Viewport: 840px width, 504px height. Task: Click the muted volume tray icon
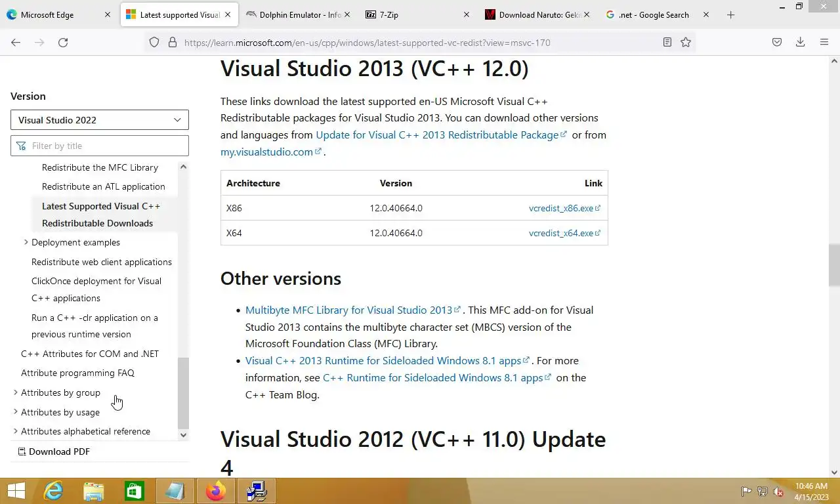coord(779,491)
